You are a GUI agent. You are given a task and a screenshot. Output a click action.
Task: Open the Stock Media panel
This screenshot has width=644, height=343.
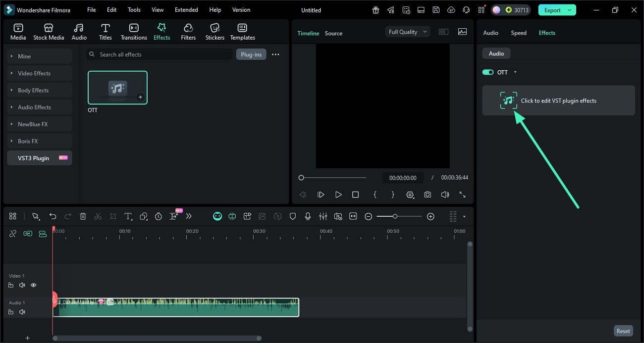coord(49,31)
